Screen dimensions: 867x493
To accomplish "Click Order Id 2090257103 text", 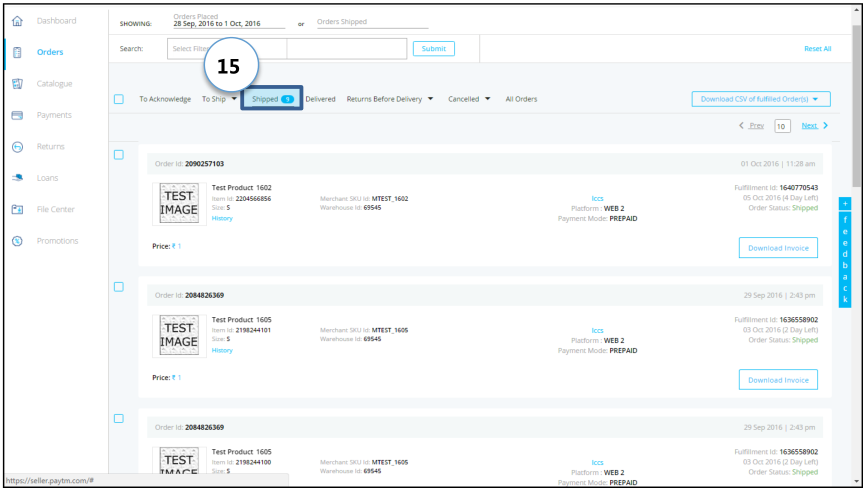I will pos(190,164).
